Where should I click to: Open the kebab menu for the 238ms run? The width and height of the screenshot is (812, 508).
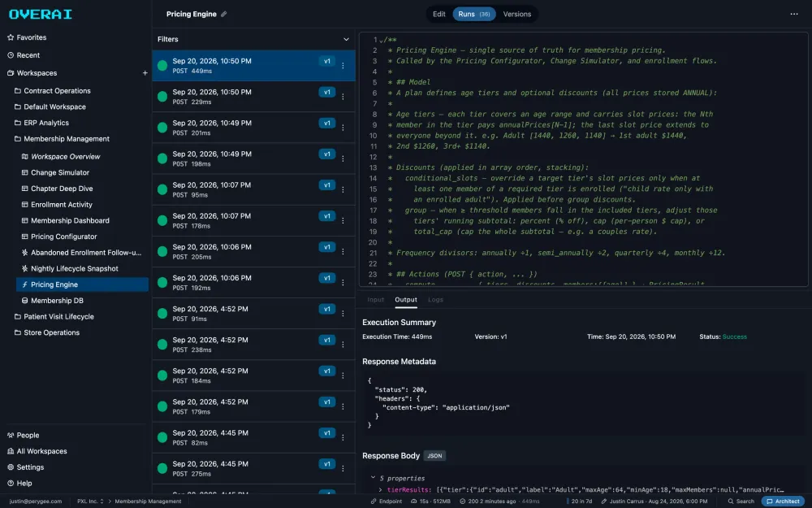point(343,345)
